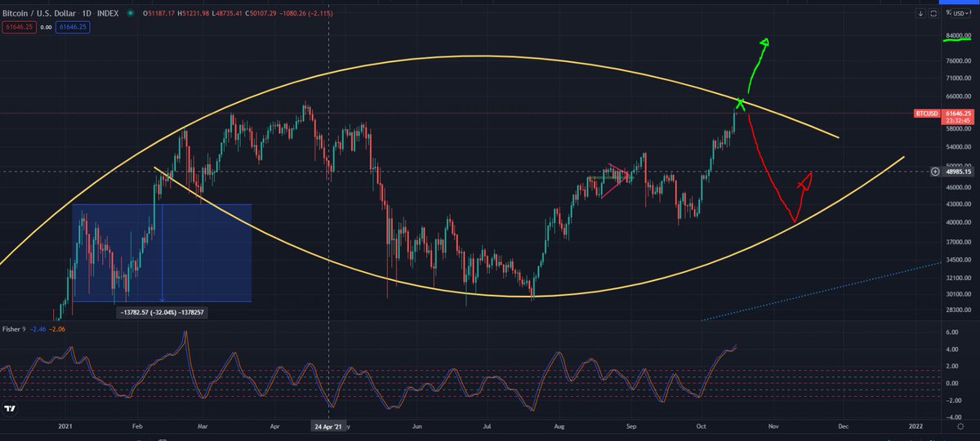Click the Fisher 9 indicator legend
980x441 pixels.
[14, 328]
